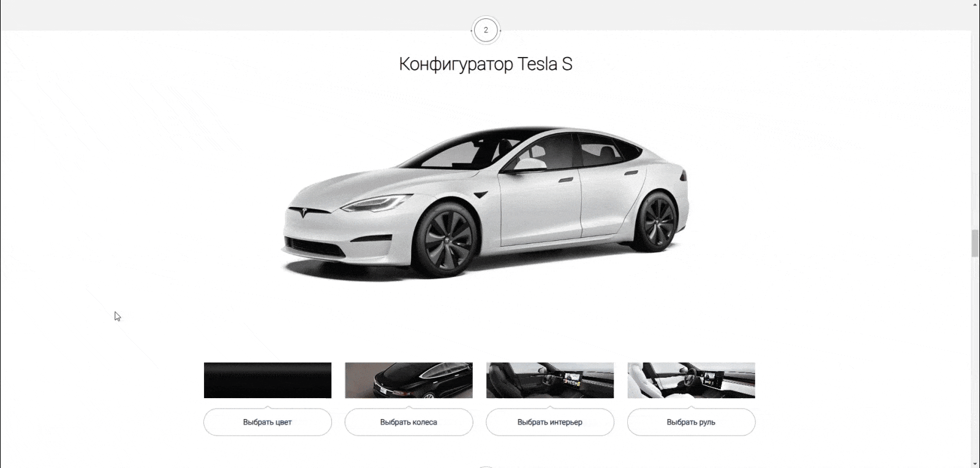Click the Конфигуратор Tesla S heading
Image resolution: width=980 pixels, height=468 pixels.
486,64
